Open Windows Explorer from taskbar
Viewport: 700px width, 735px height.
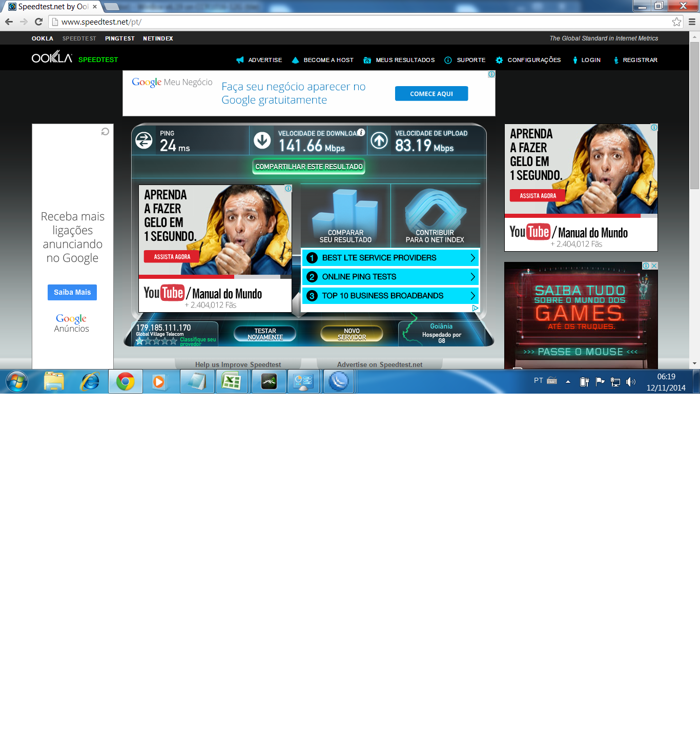54,382
